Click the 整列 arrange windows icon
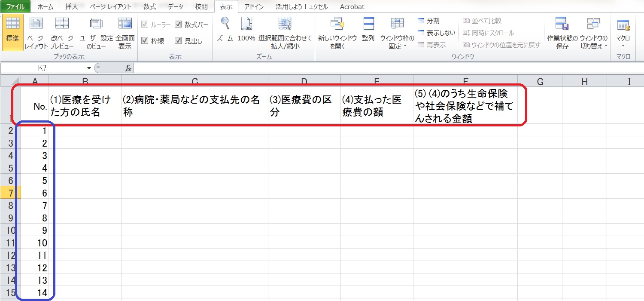 368,25
